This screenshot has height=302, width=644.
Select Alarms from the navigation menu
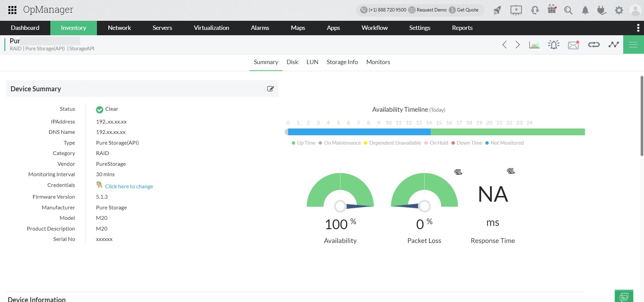coord(260,28)
